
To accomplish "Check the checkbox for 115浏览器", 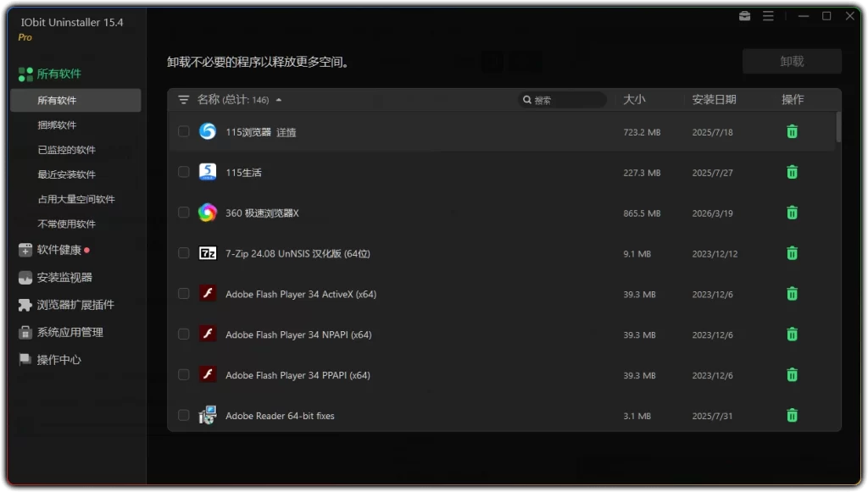I will click(183, 131).
